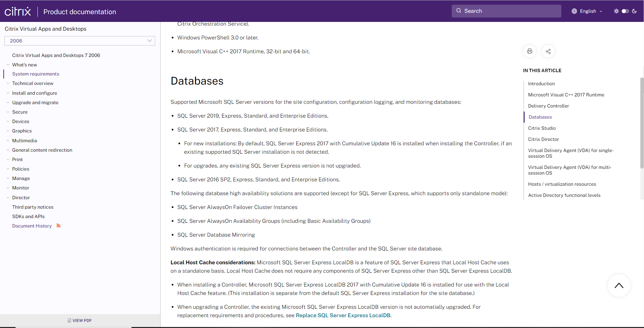The width and height of the screenshot is (644, 328).
Task: Click Product documentation header link
Action: [x=80, y=12]
